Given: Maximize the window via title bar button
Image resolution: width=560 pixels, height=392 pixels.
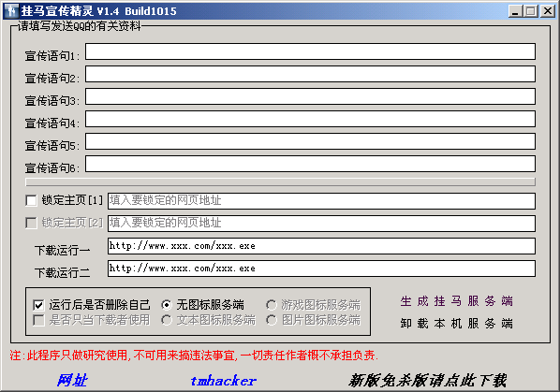Looking at the screenshot, I should coord(531,11).
